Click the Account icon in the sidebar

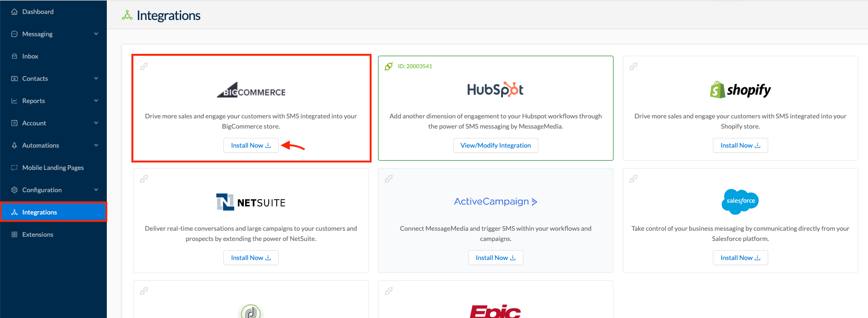(x=14, y=123)
